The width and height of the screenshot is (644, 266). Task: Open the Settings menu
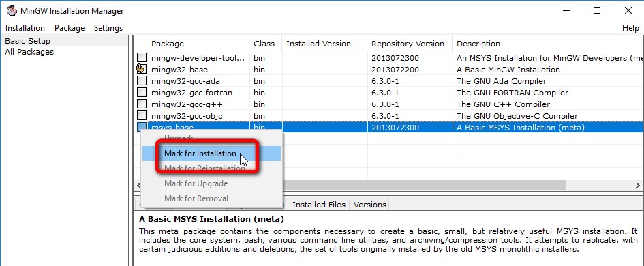108,28
